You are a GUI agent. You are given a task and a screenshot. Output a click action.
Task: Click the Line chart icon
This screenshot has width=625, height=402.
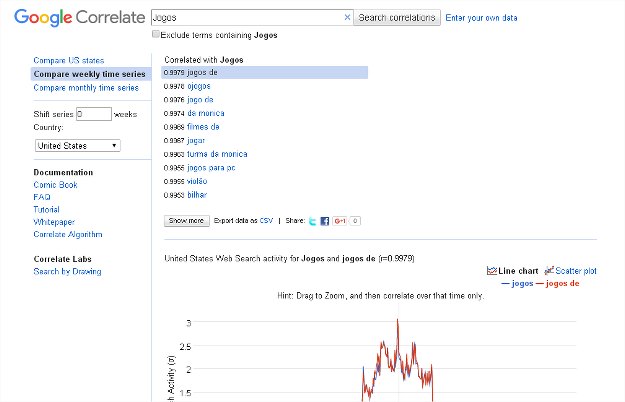pyautogui.click(x=491, y=271)
